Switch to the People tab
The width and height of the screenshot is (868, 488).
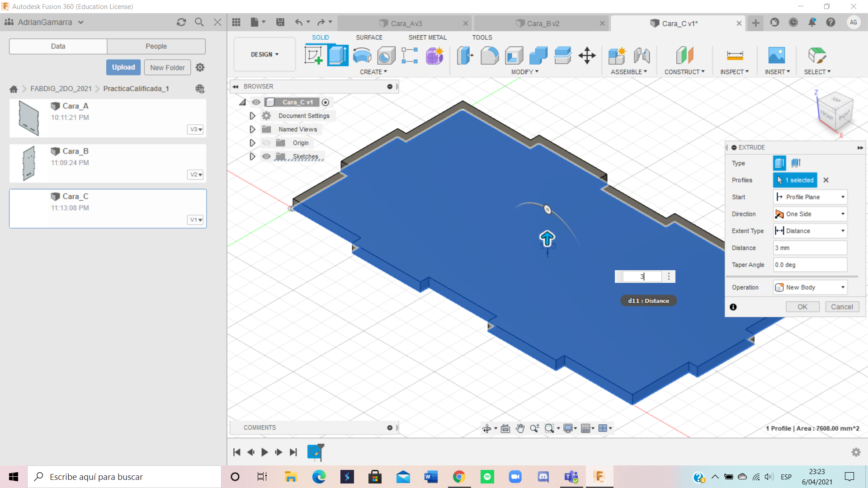(x=156, y=46)
